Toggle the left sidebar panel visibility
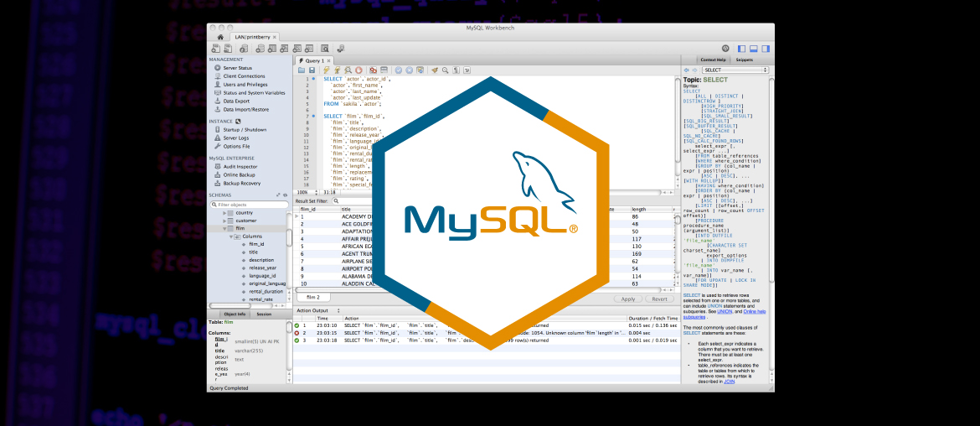Image resolution: width=980 pixels, height=426 pixels. [x=742, y=49]
